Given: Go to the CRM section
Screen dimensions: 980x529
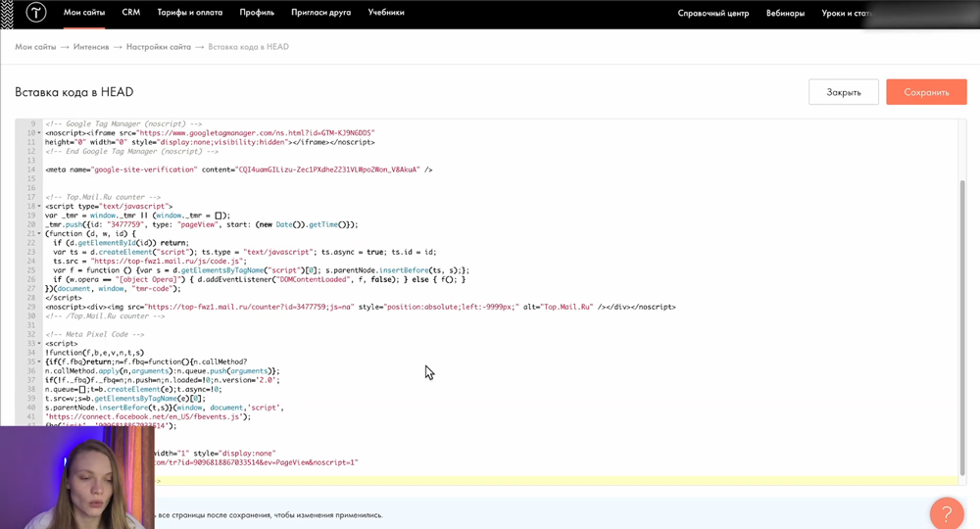Looking at the screenshot, I should coord(131,13).
